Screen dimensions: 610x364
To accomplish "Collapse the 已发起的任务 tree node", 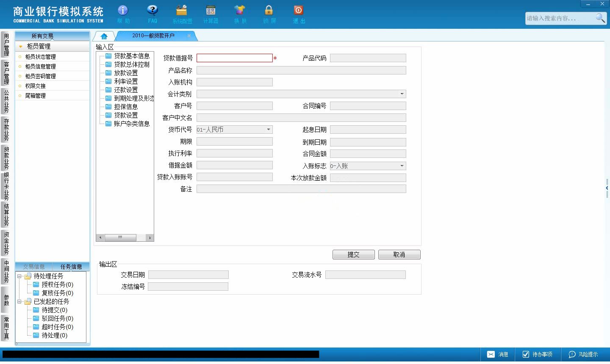I will point(19,302).
